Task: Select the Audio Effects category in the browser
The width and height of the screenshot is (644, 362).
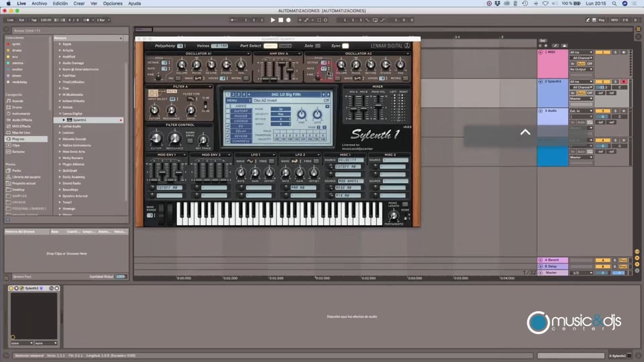Action: point(21,120)
